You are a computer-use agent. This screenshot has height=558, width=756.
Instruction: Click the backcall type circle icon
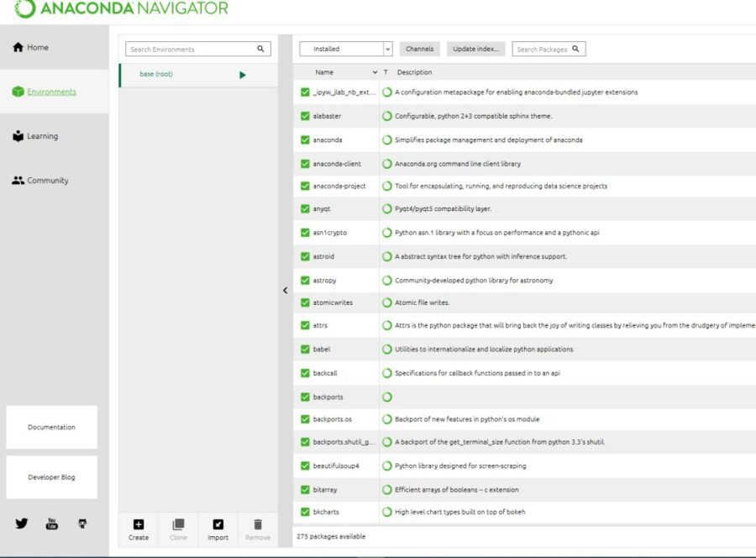coord(386,373)
